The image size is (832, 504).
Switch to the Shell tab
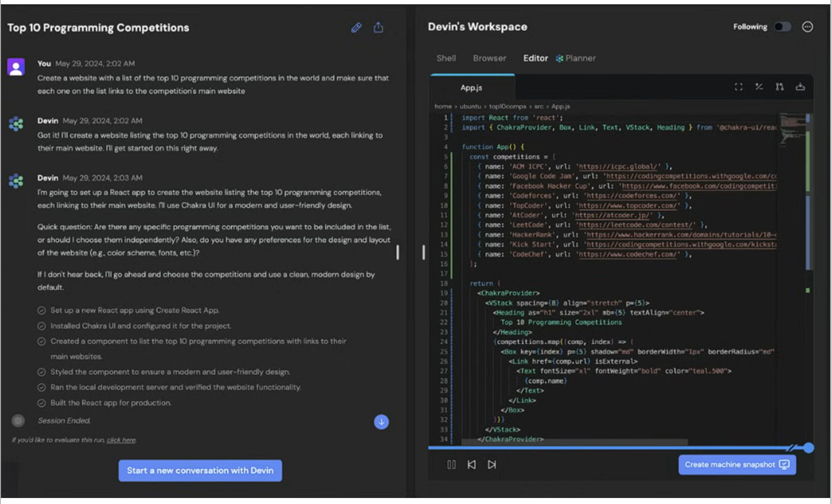point(446,58)
